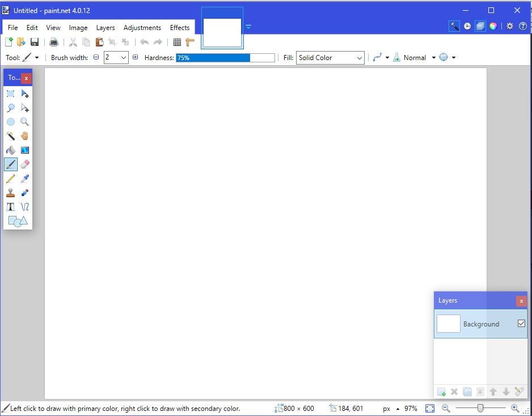Adjust the Hardness slider bar
Image resolution: width=532 pixels, height=416 pixels.
tap(225, 58)
